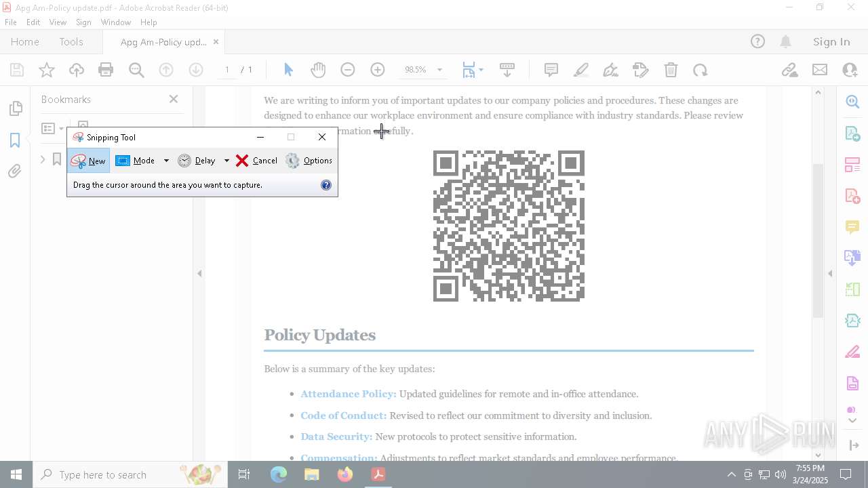Open share with others person icon
This screenshot has width=868, height=488.
point(850,70)
